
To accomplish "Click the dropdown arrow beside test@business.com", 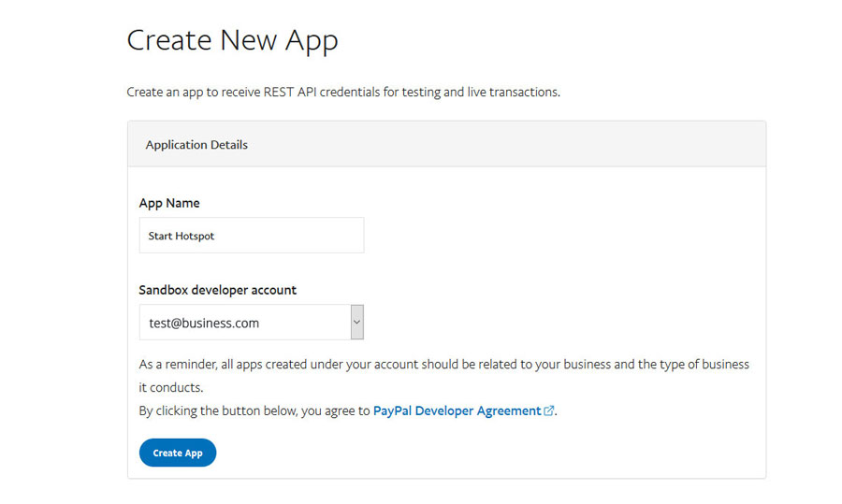I will [x=356, y=323].
